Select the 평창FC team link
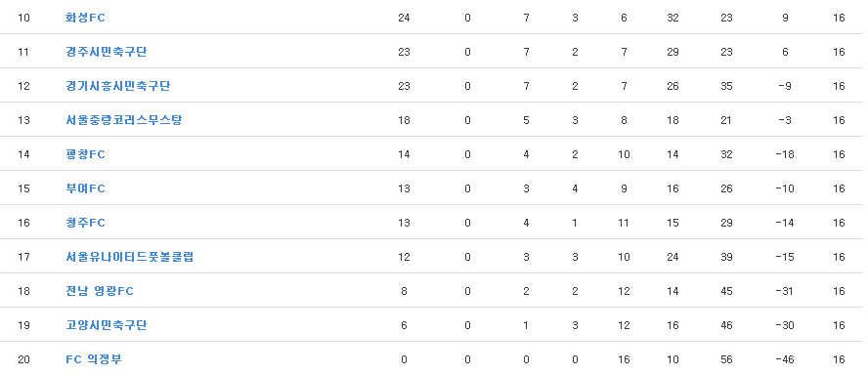Image resolution: width=868 pixels, height=375 pixels. pyautogui.click(x=85, y=154)
